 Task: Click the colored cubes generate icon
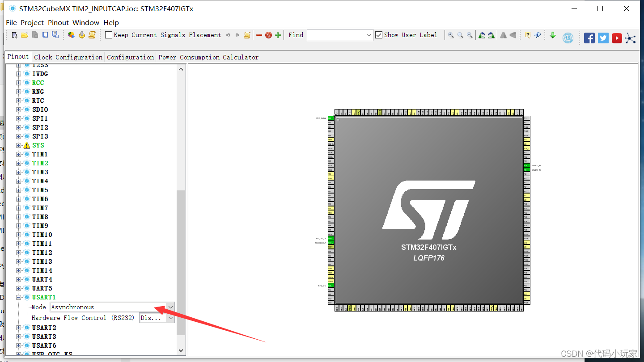click(72, 35)
